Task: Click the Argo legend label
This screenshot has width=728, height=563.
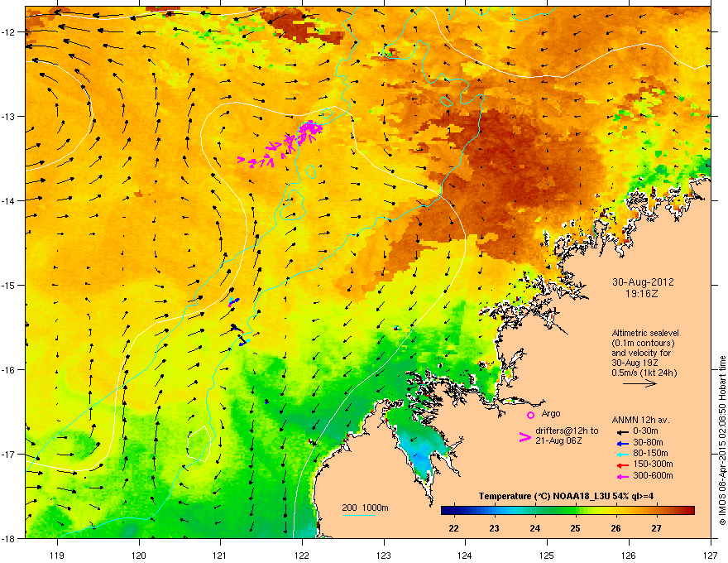Action: 551,413
